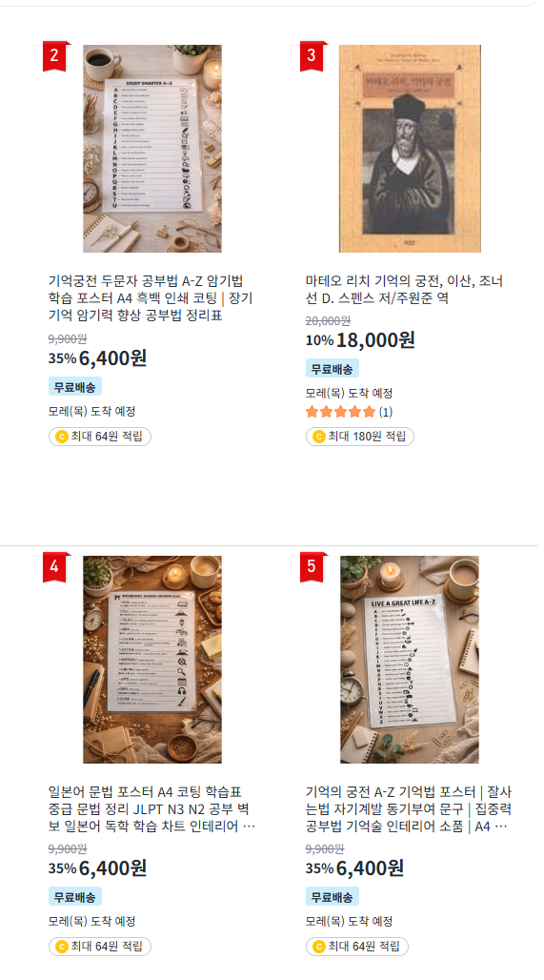Open the 마테오 리치 기억의 궁전 product title

click(x=404, y=290)
